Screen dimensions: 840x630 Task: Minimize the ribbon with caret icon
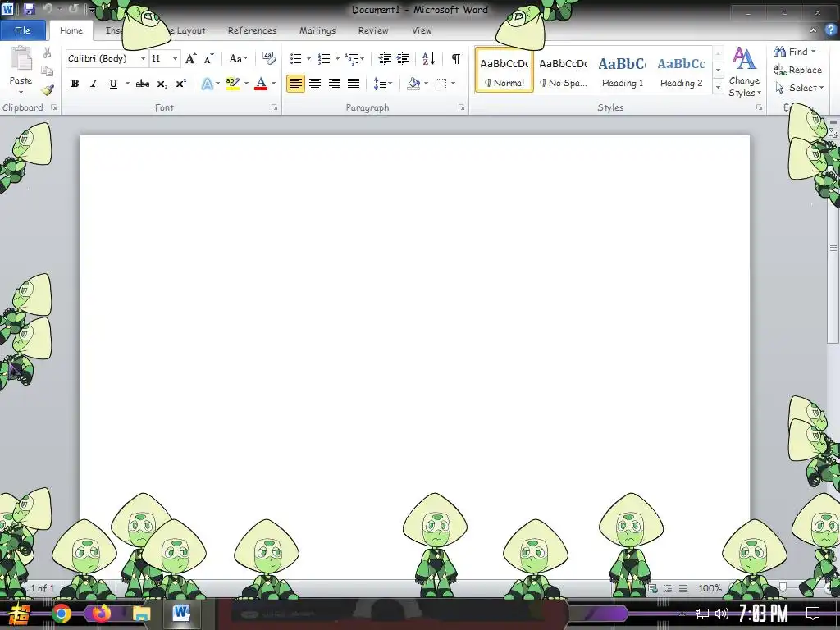(x=813, y=30)
